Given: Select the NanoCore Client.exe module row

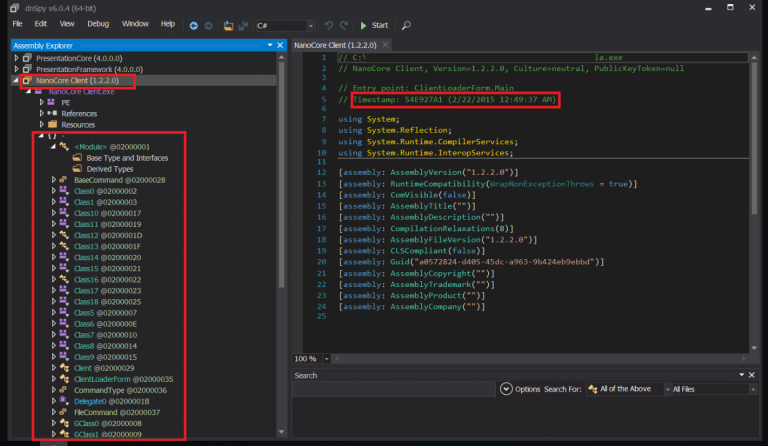Looking at the screenshot, I should (81, 92).
